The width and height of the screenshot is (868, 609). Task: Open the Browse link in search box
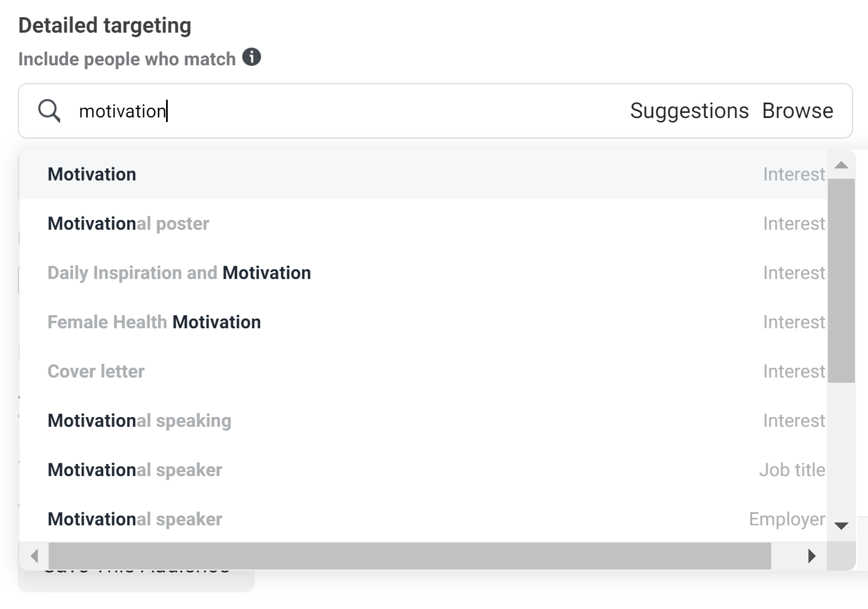(798, 111)
